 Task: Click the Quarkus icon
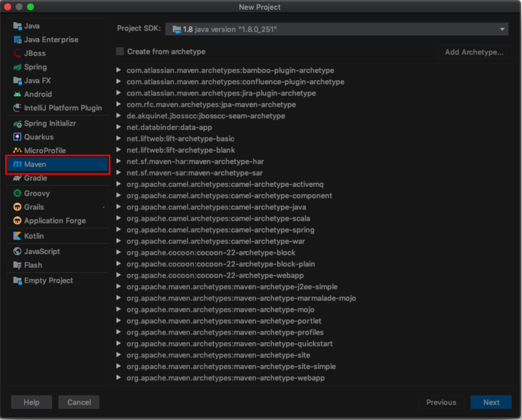point(17,137)
